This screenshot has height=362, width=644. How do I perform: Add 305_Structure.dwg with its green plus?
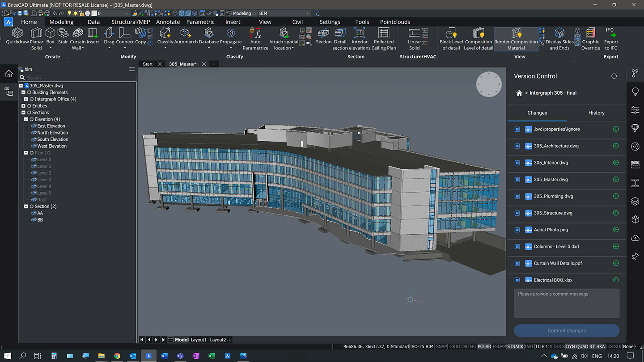tap(616, 213)
